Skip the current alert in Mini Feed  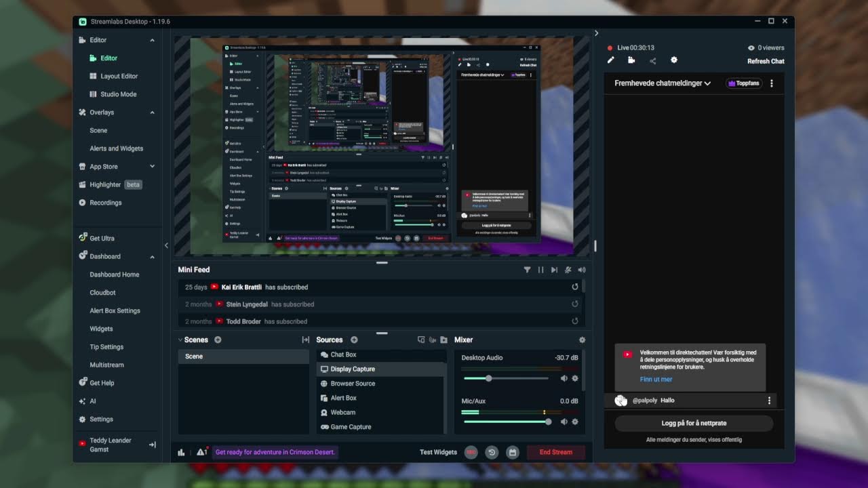[554, 270]
